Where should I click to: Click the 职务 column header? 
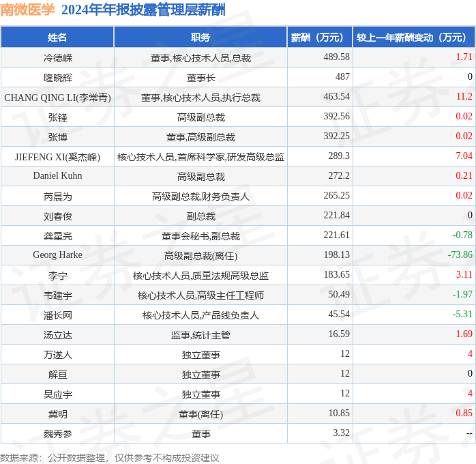pos(200,38)
